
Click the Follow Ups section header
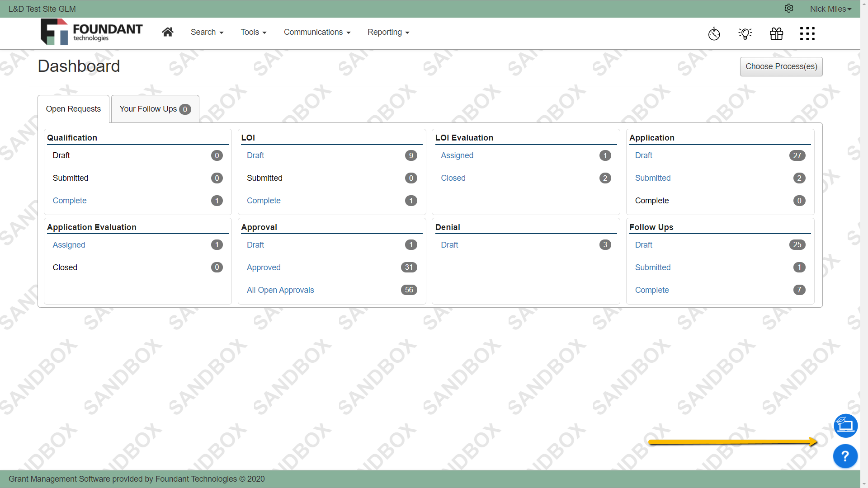651,227
